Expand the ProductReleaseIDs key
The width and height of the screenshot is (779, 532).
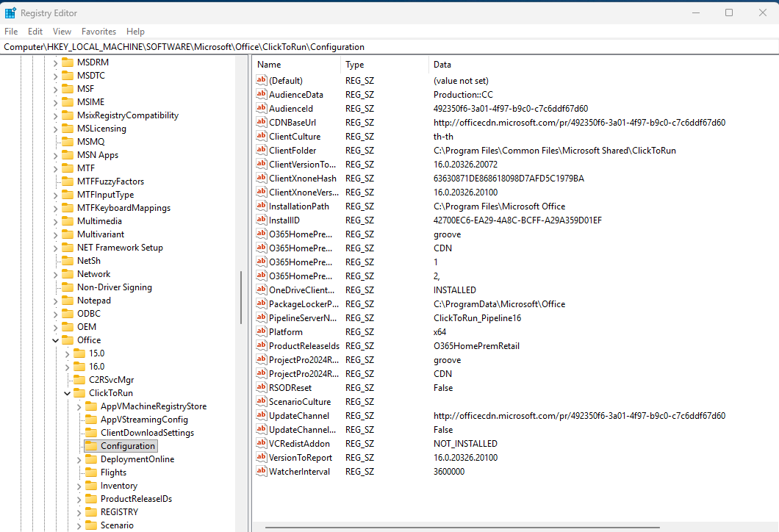(x=79, y=499)
